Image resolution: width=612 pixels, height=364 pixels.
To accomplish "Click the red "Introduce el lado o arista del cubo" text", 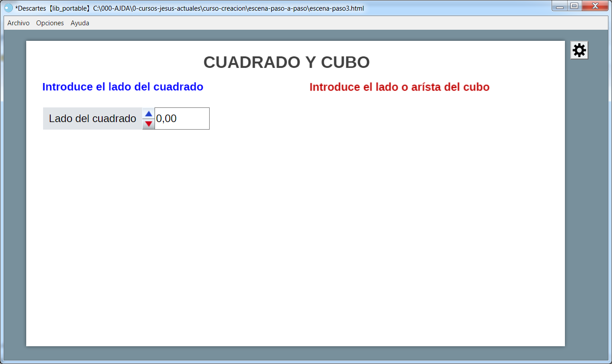I will (399, 87).
